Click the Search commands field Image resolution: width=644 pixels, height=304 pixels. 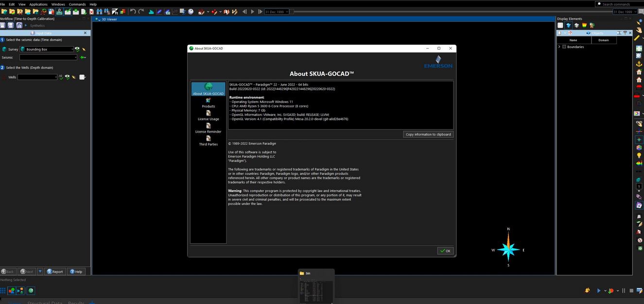(x=619, y=4)
